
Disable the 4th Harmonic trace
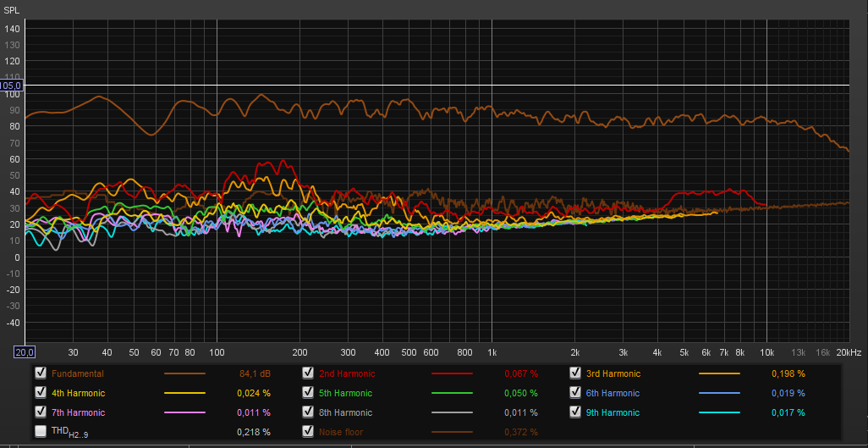click(x=41, y=393)
